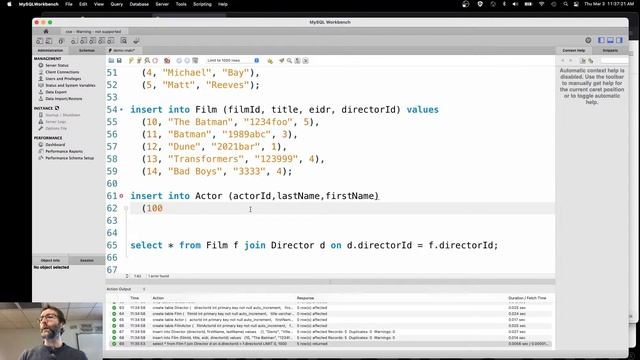Create new SQL tab icon in main toolbar

(40, 41)
